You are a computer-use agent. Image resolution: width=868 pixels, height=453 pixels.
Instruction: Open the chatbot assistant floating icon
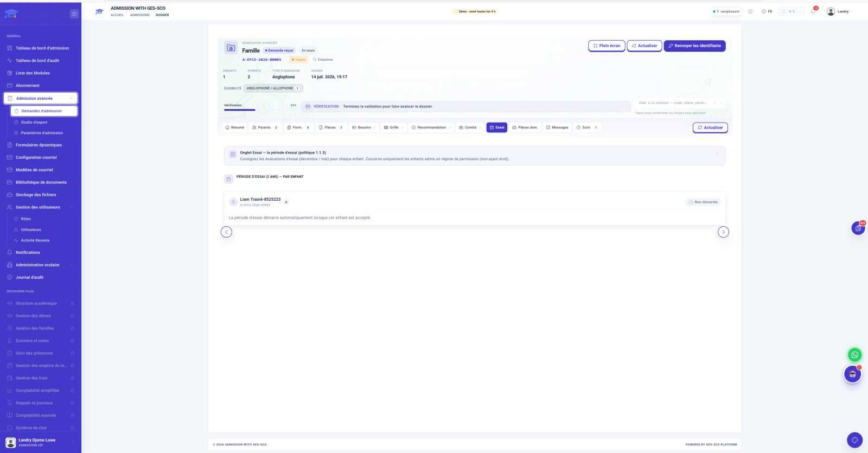(x=852, y=374)
